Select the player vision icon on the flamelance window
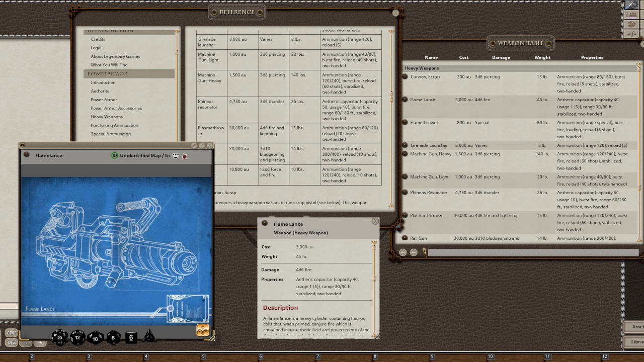The height and width of the screenshot is (362, 644). [x=176, y=156]
